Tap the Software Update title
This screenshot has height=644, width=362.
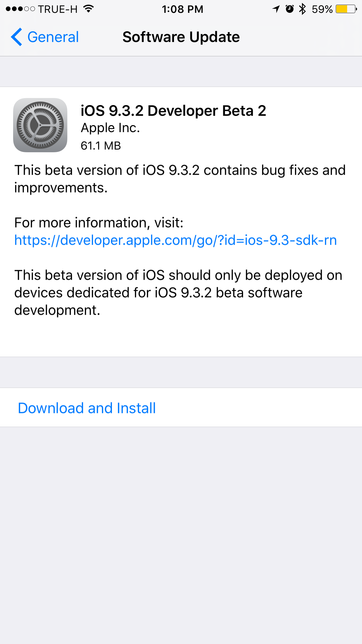tap(181, 37)
